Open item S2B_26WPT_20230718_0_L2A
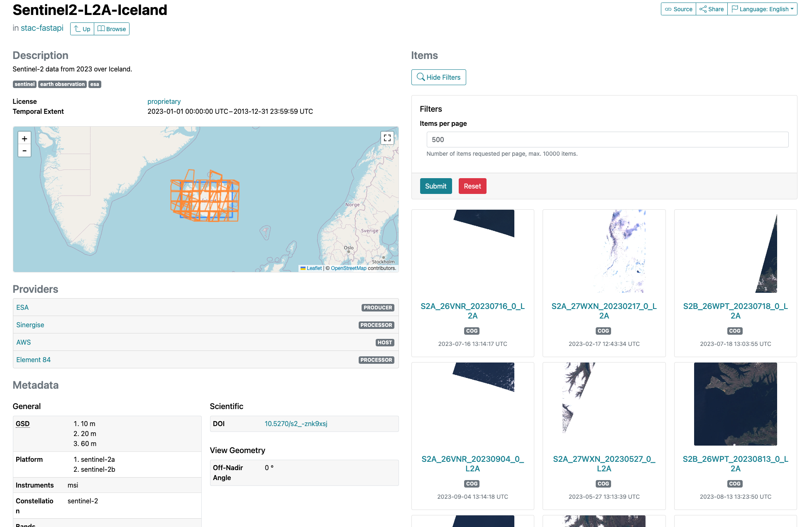 click(x=736, y=311)
